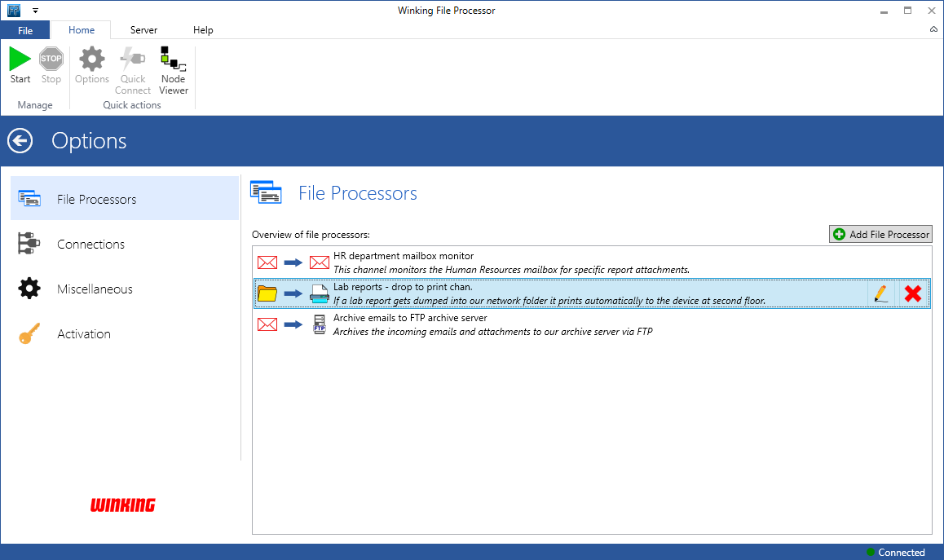The height and width of the screenshot is (560, 944).
Task: Click the HR mailbox source envelope icon
Action: tap(267, 262)
